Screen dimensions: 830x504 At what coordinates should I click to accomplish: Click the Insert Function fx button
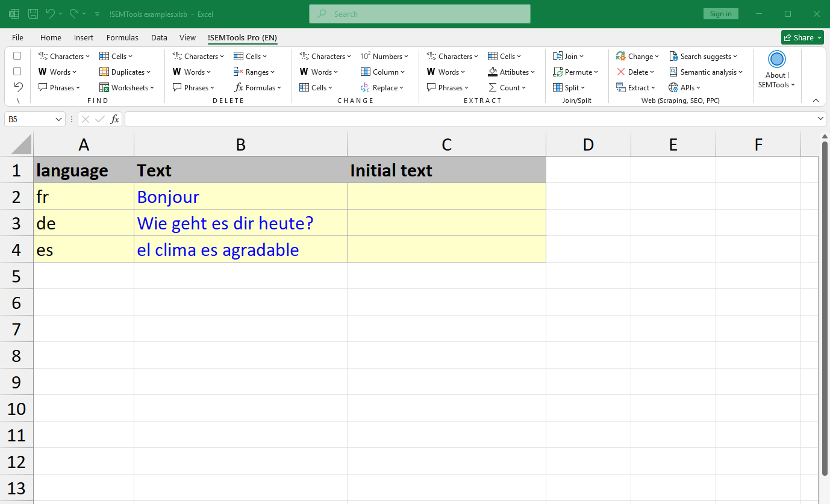114,119
